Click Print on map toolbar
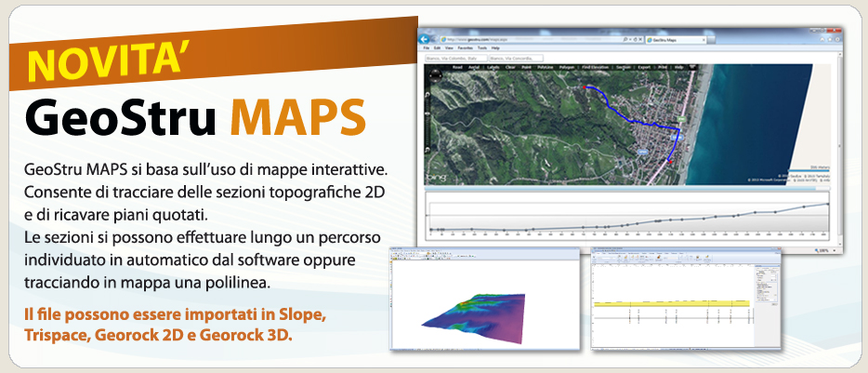Image resolution: width=868 pixels, height=373 pixels. [x=663, y=68]
